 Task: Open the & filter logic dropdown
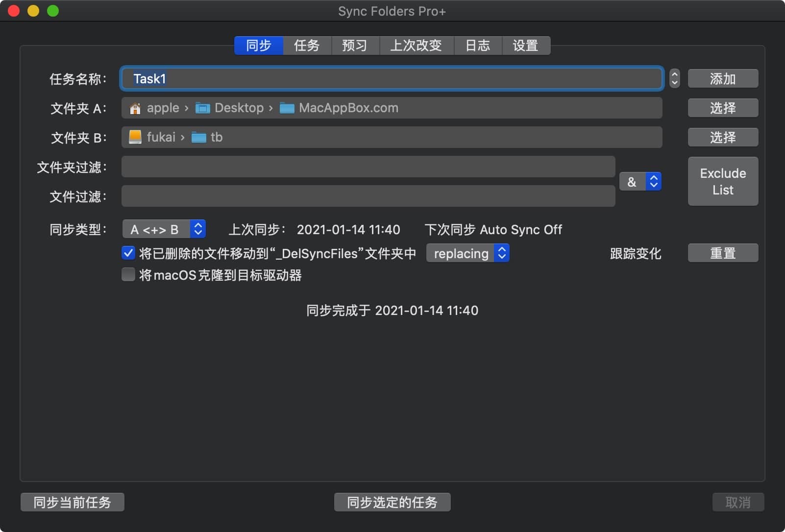[640, 181]
